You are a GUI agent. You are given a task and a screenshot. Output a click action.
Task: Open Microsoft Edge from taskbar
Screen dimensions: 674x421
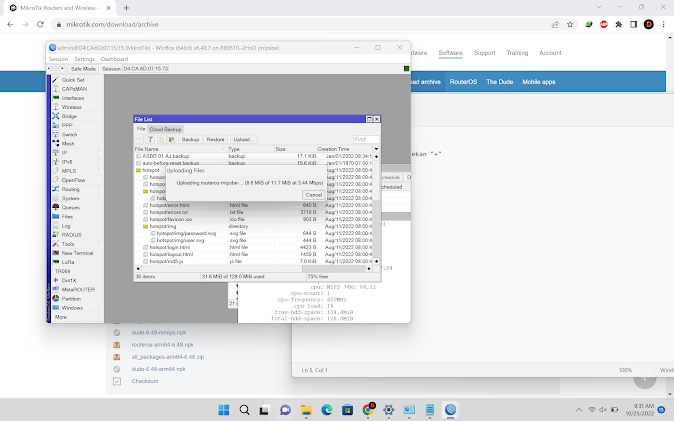coord(327,410)
